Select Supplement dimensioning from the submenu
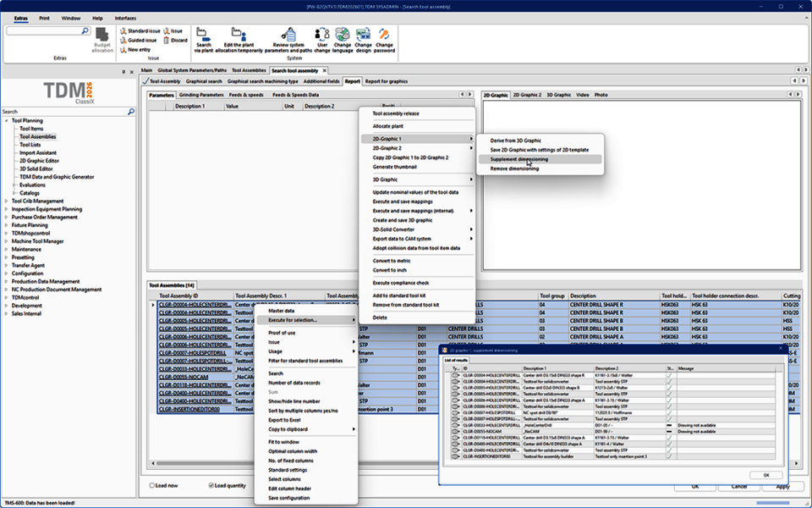 518,159
